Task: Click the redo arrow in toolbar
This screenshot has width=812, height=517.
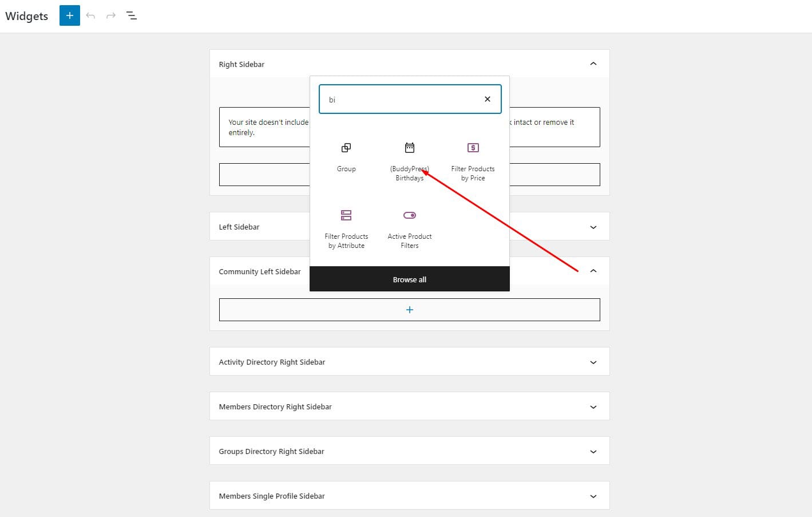Action: tap(111, 15)
